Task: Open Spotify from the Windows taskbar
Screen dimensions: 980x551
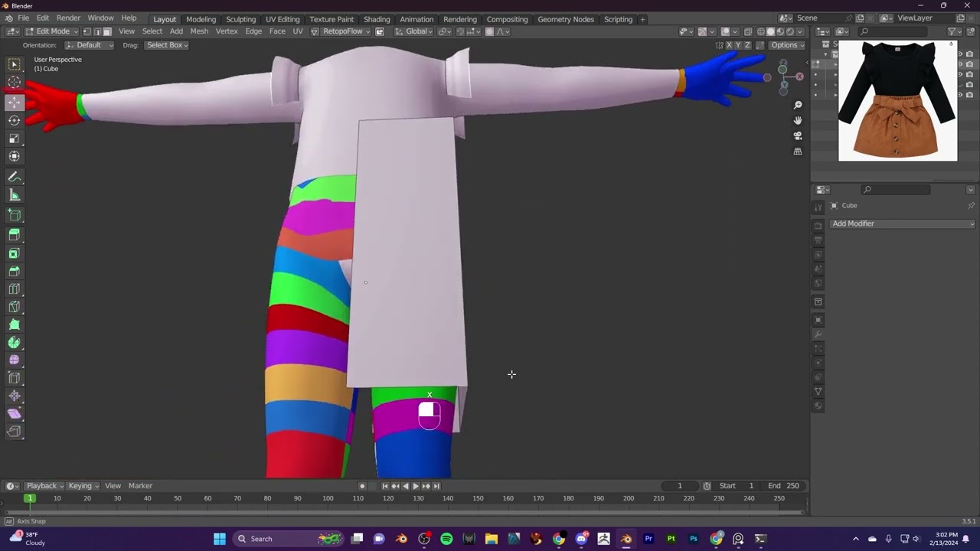Action: tap(446, 539)
